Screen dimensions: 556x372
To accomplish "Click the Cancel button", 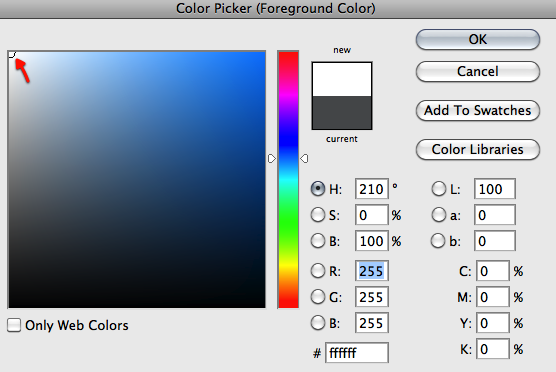I will [478, 71].
